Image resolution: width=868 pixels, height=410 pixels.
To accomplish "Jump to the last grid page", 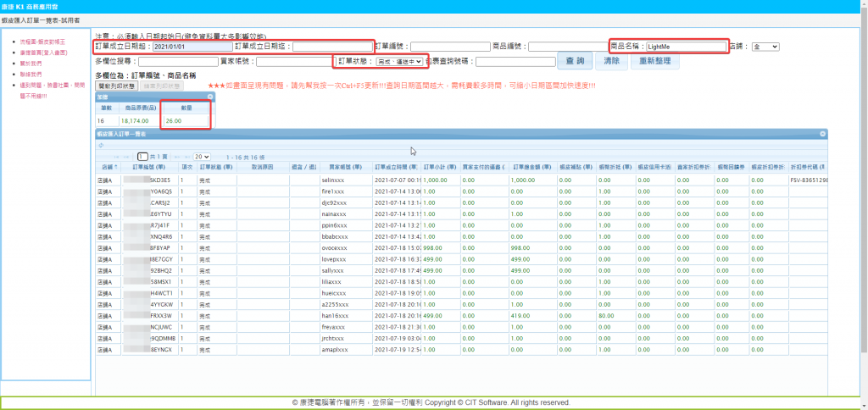I will point(185,157).
